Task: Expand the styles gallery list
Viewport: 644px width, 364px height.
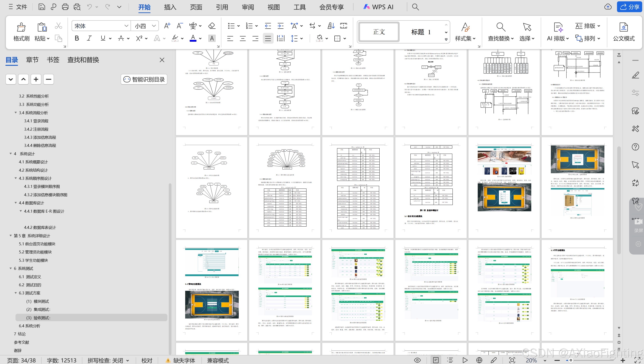Action: click(446, 39)
